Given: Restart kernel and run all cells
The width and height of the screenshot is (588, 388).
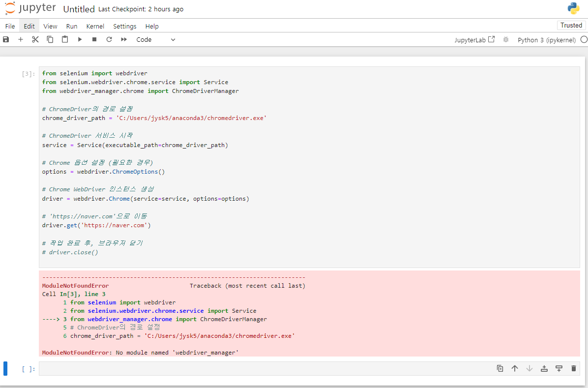Looking at the screenshot, I should tap(124, 39).
